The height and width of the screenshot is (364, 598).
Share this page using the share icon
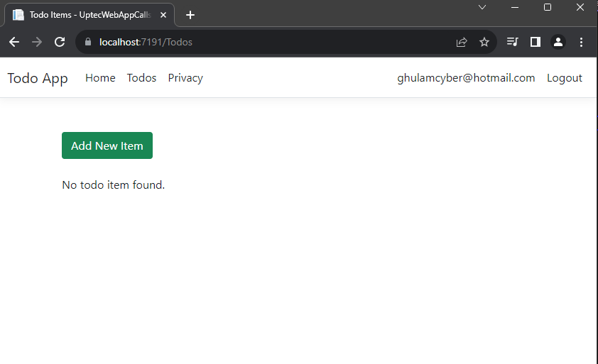462,42
